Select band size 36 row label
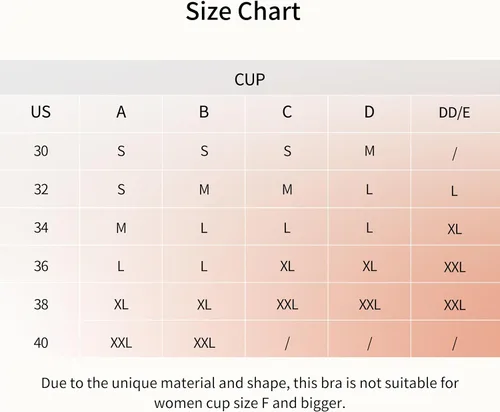Screen dimensions: 500x412 41,266
